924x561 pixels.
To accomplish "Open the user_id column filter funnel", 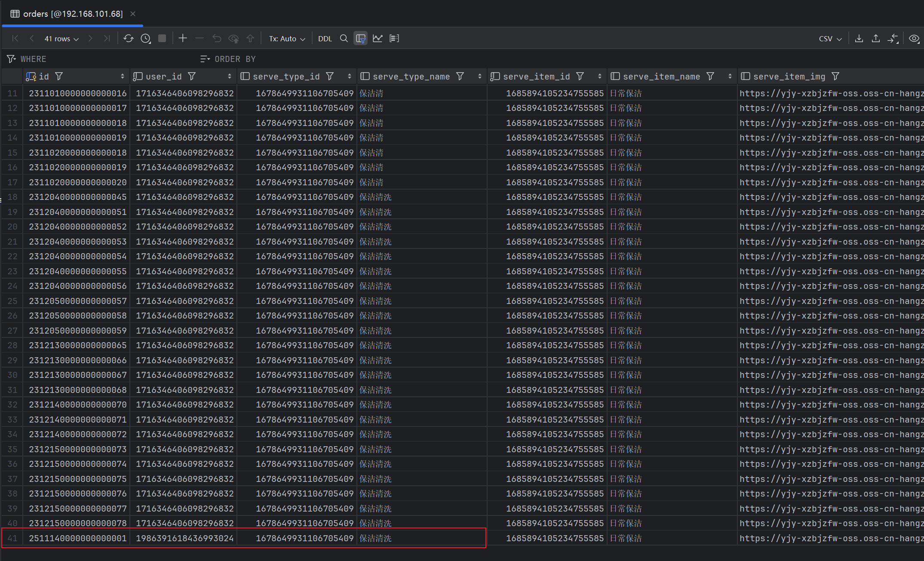I will pyautogui.click(x=192, y=77).
